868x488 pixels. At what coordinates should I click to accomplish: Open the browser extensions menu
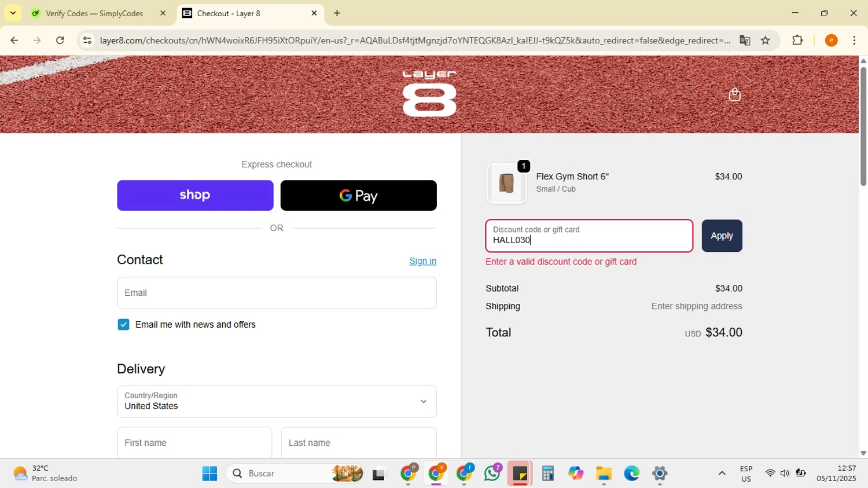(x=797, y=41)
